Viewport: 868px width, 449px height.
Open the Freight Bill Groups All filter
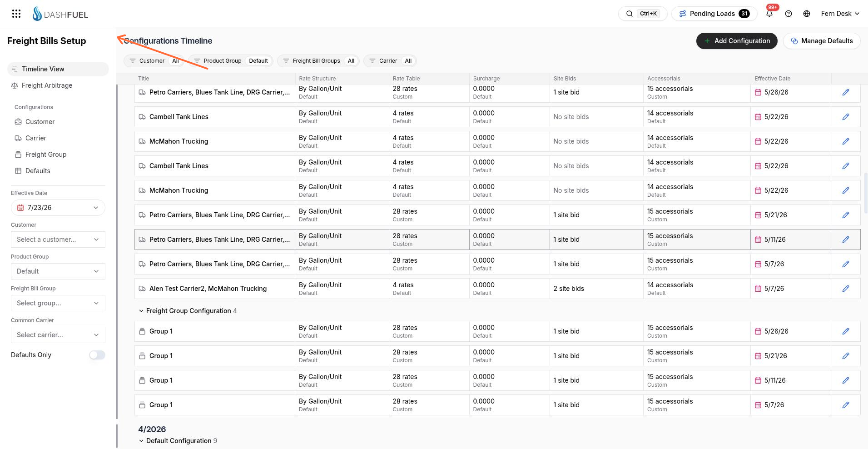[x=318, y=61]
